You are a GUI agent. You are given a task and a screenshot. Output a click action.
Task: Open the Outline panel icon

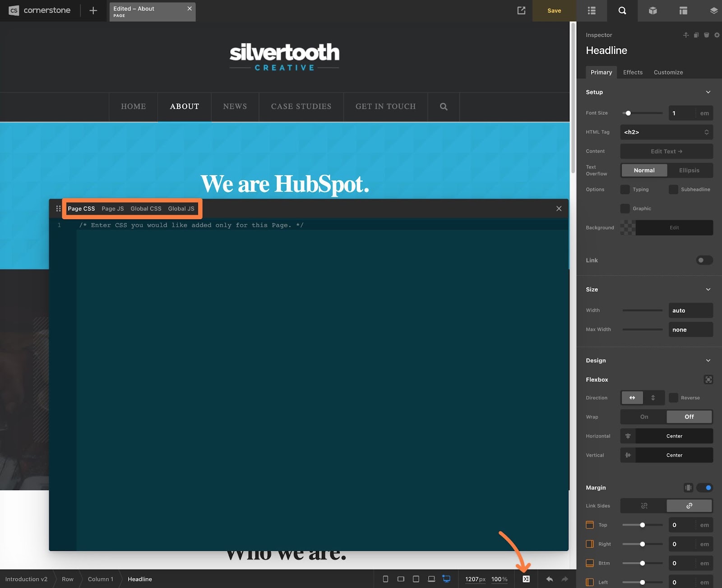coord(592,10)
